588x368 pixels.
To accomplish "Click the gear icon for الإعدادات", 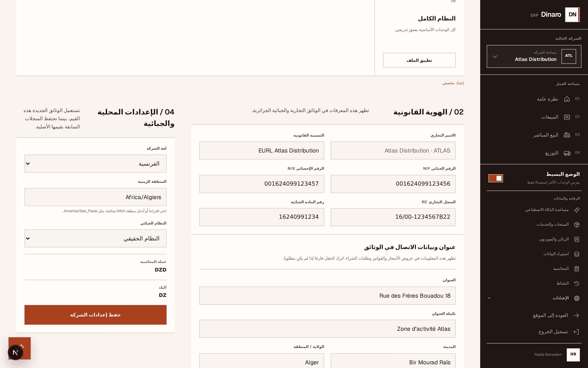I will pyautogui.click(x=577, y=298).
